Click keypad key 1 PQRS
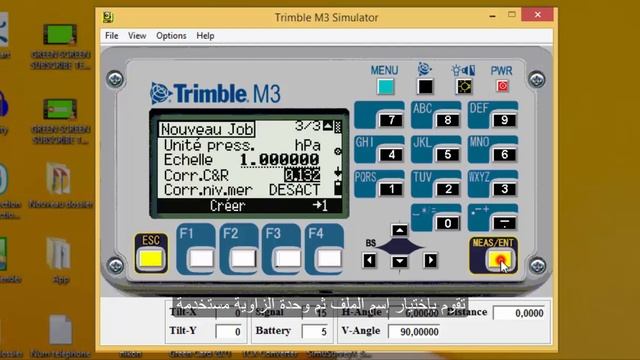 pos(391,189)
